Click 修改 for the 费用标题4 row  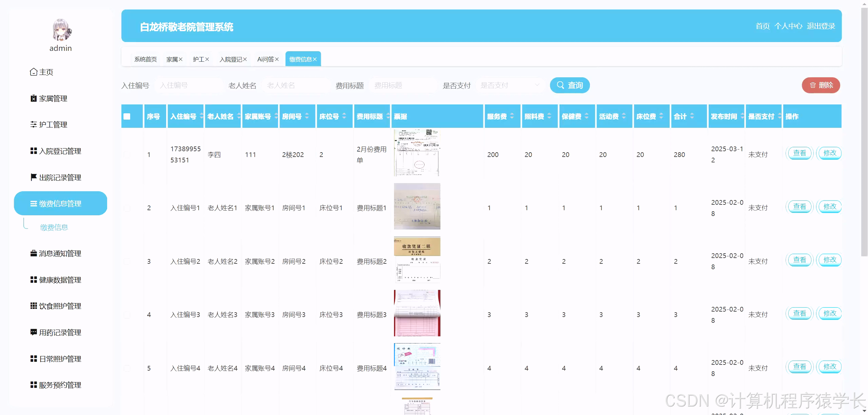pyautogui.click(x=830, y=367)
